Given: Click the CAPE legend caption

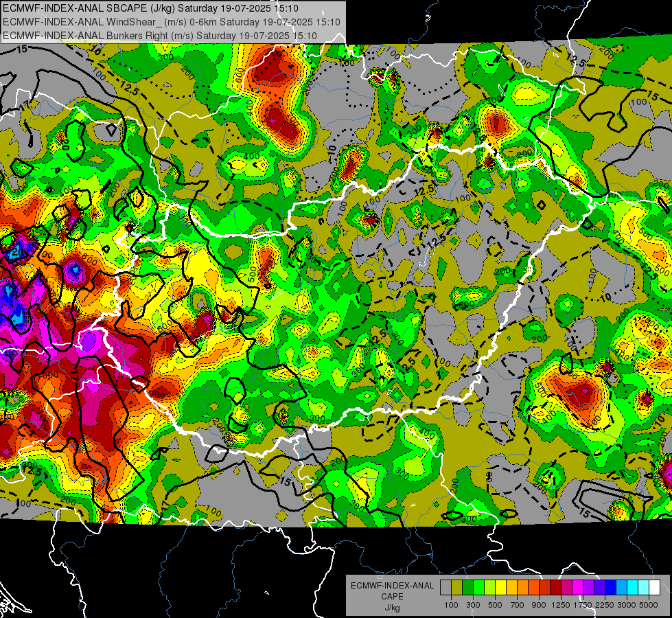Looking at the screenshot, I should pyautogui.click(x=392, y=597).
